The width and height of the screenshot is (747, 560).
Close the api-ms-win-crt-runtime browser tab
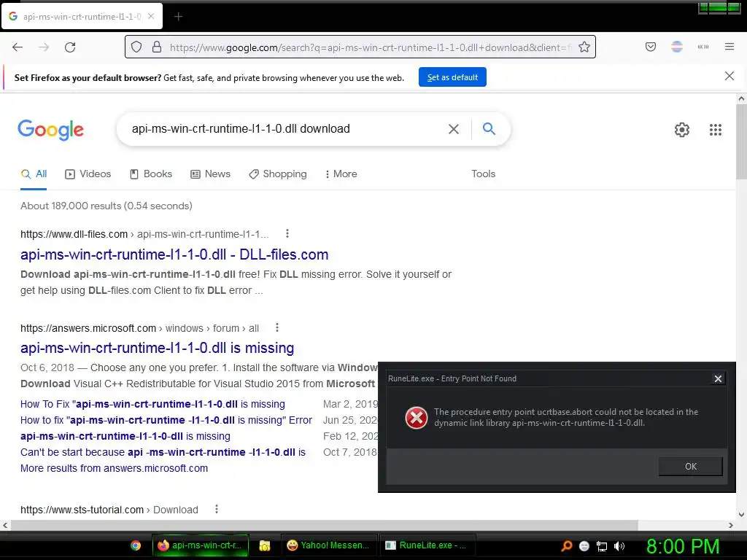151,16
